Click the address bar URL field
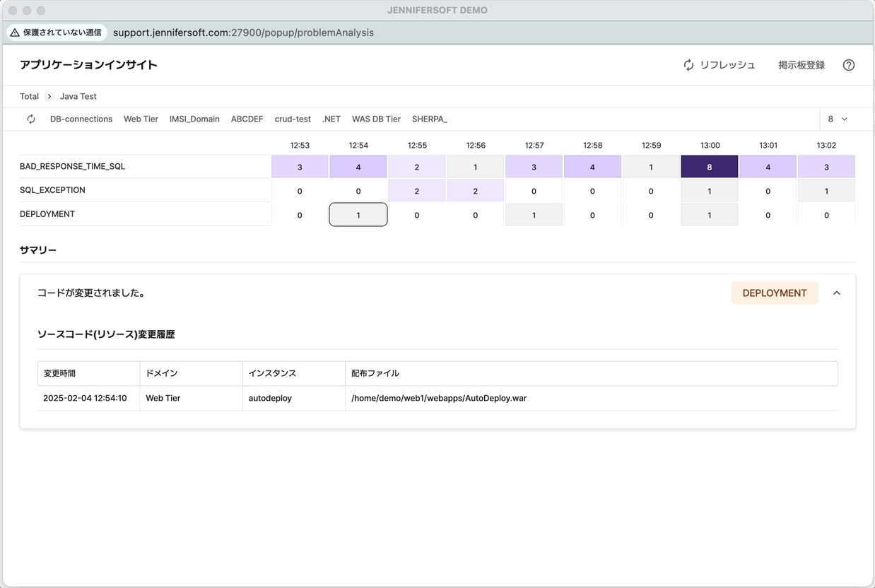This screenshot has width=875, height=588. [243, 33]
